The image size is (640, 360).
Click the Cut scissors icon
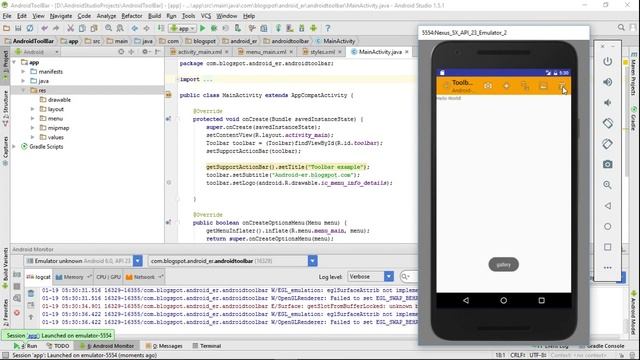tap(70, 28)
